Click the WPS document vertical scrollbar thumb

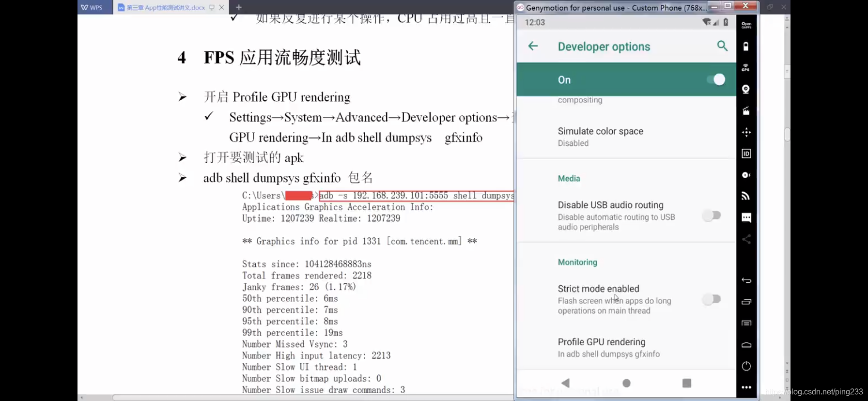[x=787, y=134]
